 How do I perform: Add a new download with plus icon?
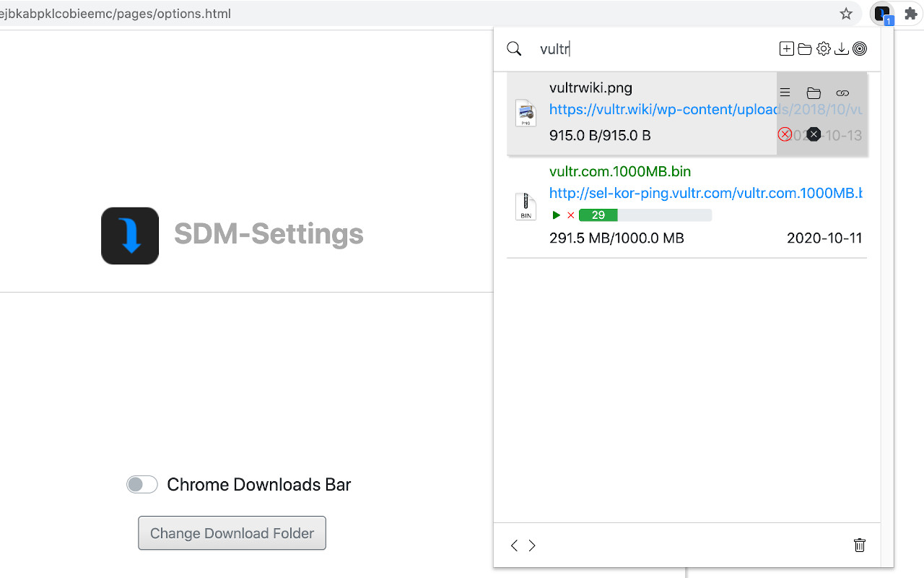pos(787,48)
